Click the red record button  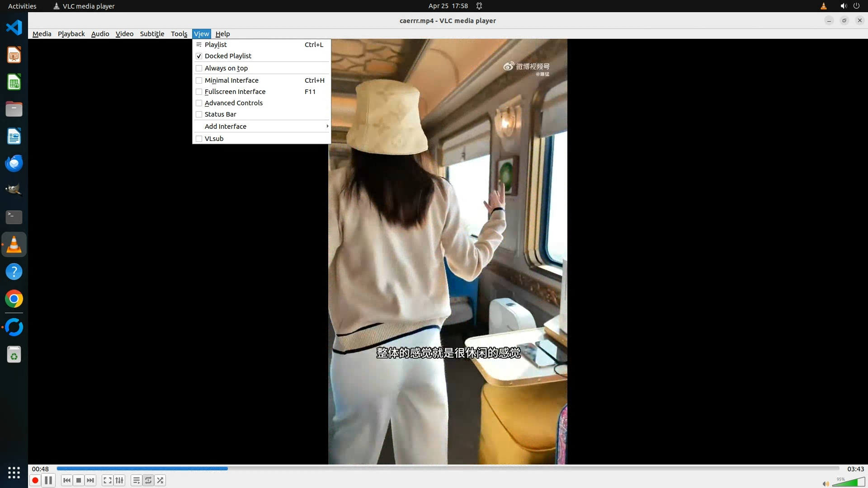pos(35,480)
